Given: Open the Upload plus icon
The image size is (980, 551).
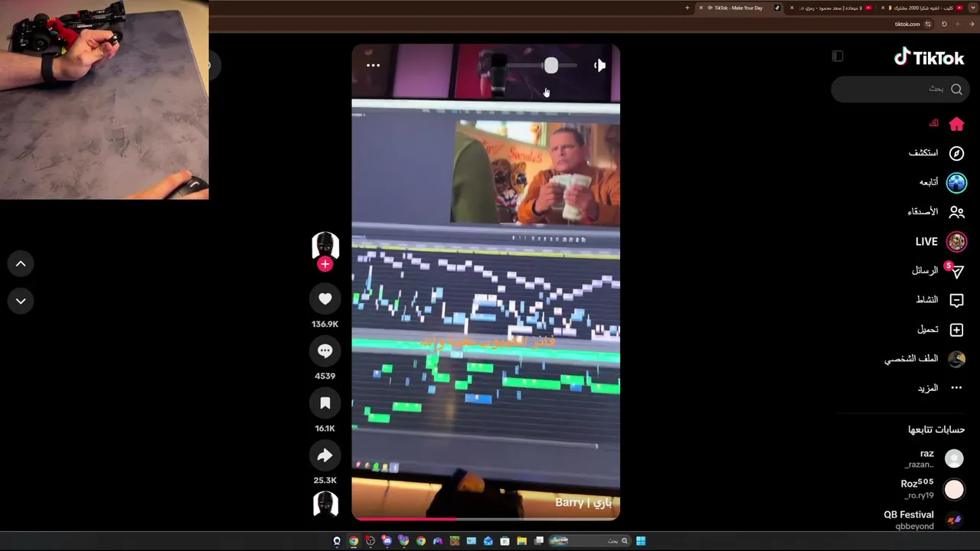Looking at the screenshot, I should tap(956, 330).
